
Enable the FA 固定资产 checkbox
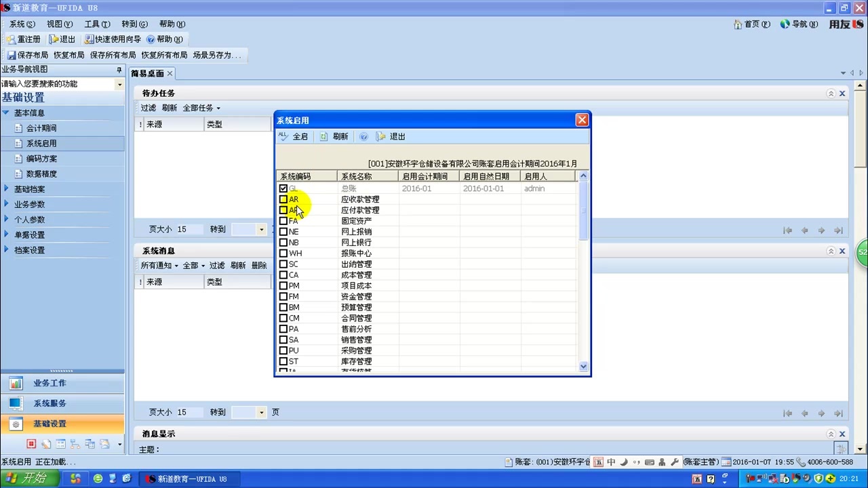[283, 221]
